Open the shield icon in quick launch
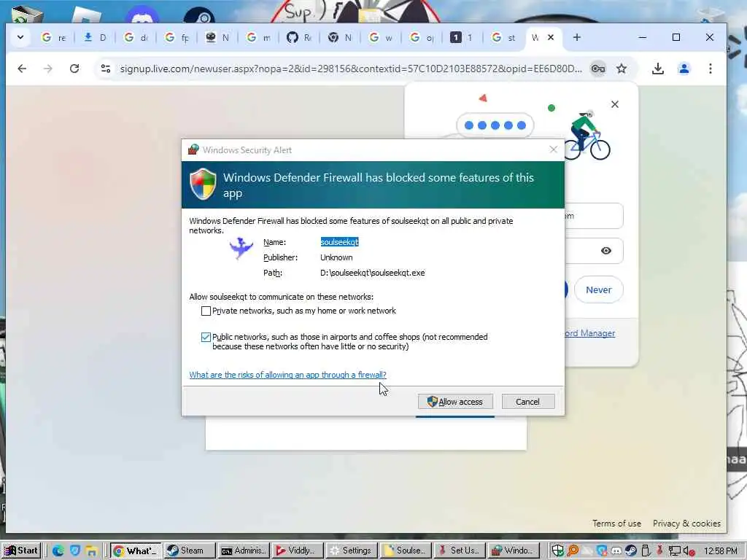Viewport: 747px width, 560px height. pos(75,551)
